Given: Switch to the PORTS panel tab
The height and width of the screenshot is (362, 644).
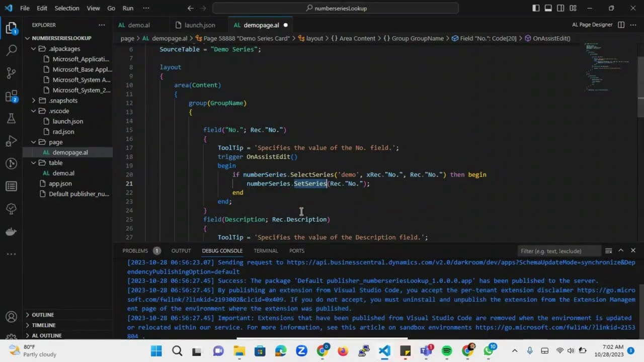Looking at the screenshot, I should pos(297,250).
